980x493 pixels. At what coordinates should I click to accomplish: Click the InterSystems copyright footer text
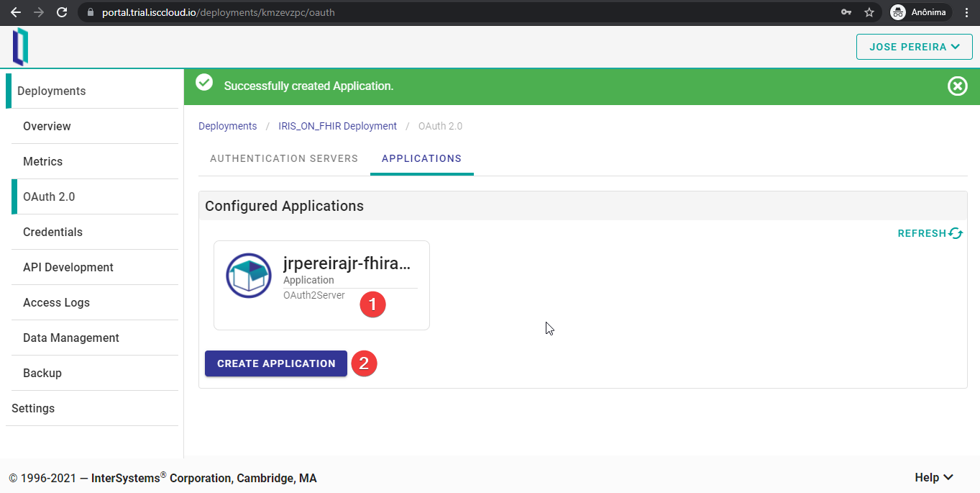[x=162, y=478]
